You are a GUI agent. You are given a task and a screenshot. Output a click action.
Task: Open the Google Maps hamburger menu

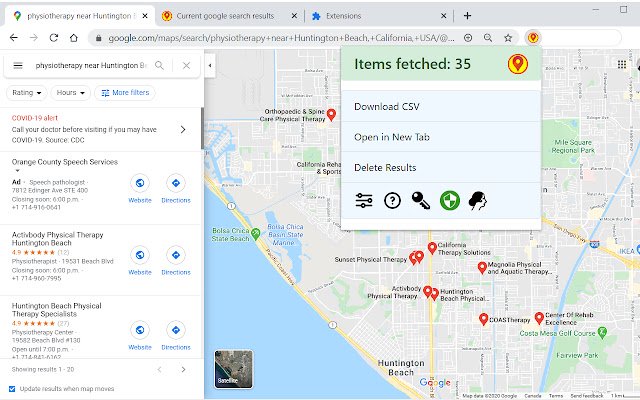click(18, 65)
